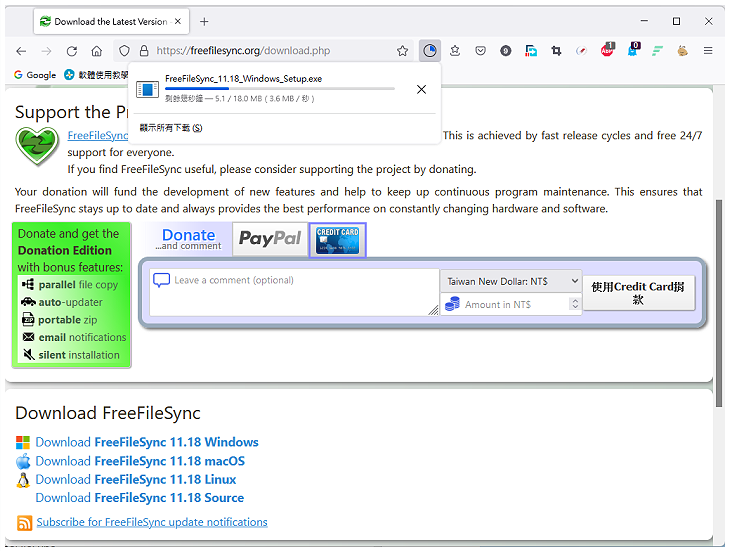Viewport: 735px width, 551px height.
Task: Click the Apple macOS logo icon
Action: point(23,461)
